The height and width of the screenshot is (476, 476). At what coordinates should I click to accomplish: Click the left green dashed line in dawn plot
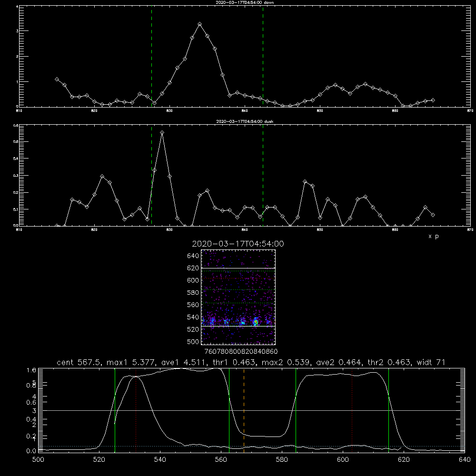151,57
